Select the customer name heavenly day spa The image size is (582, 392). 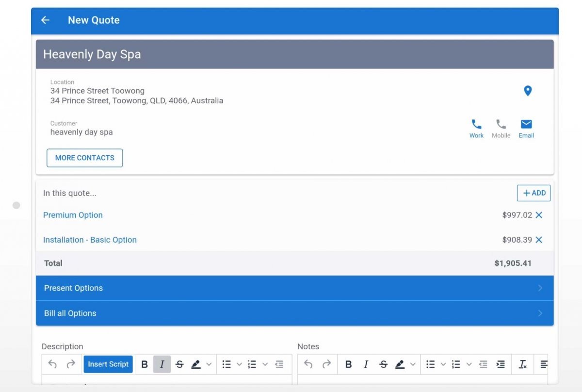[81, 132]
